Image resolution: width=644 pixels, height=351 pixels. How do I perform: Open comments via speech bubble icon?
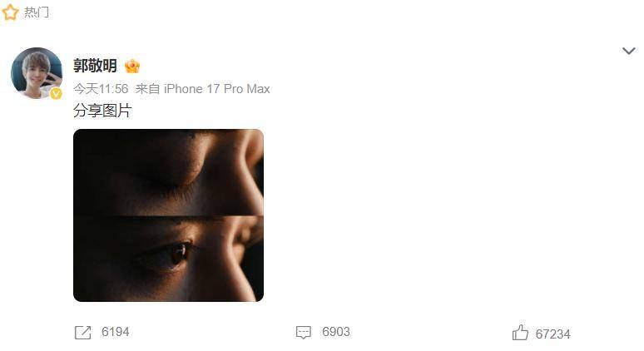click(x=304, y=332)
